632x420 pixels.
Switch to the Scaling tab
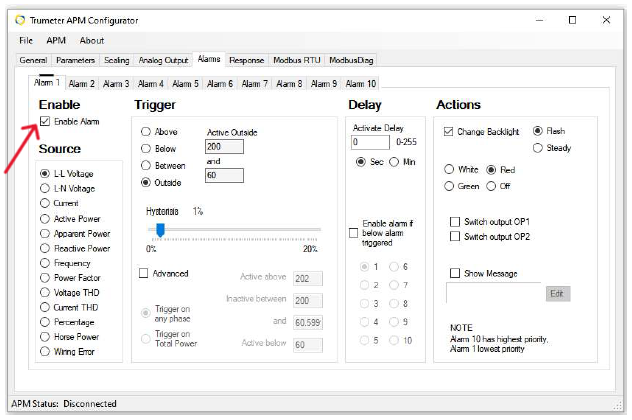coord(116,60)
